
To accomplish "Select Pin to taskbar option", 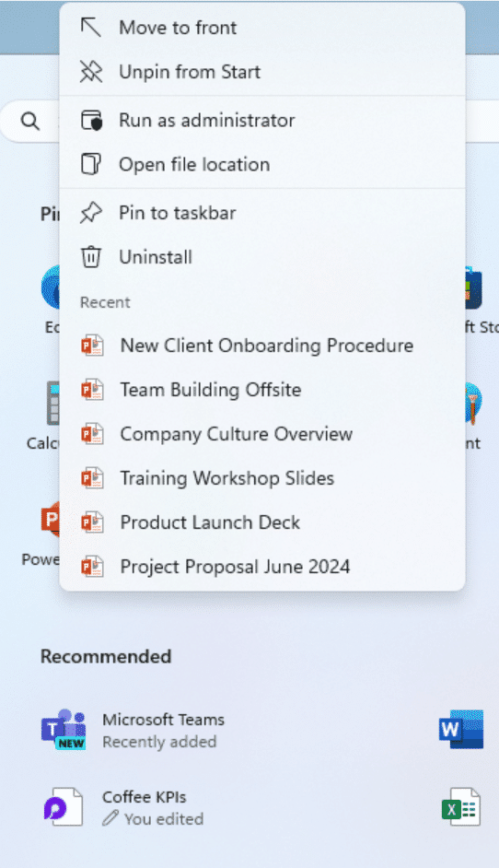I will 262,213.
